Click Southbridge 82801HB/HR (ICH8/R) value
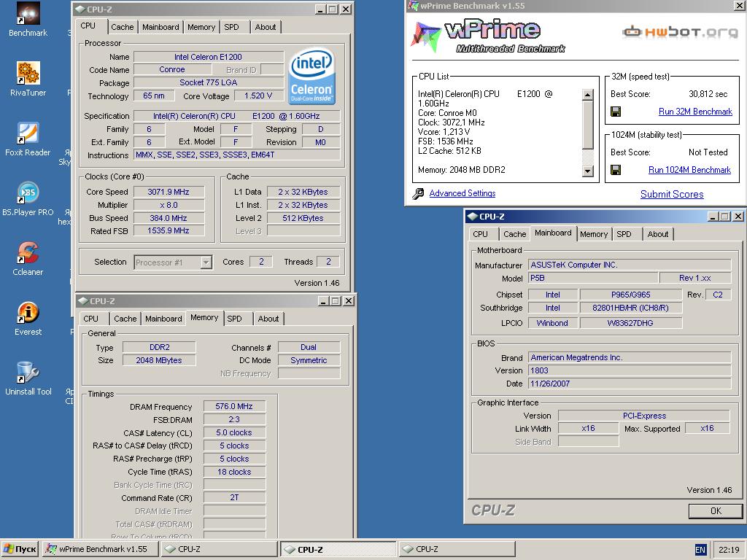The image size is (747, 560). coord(631,308)
